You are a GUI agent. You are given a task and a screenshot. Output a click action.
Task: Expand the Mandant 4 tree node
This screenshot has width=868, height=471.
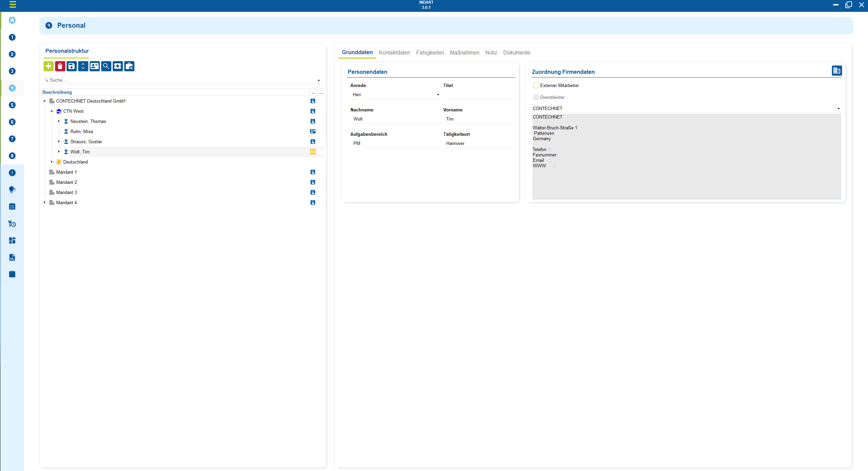(x=45, y=202)
